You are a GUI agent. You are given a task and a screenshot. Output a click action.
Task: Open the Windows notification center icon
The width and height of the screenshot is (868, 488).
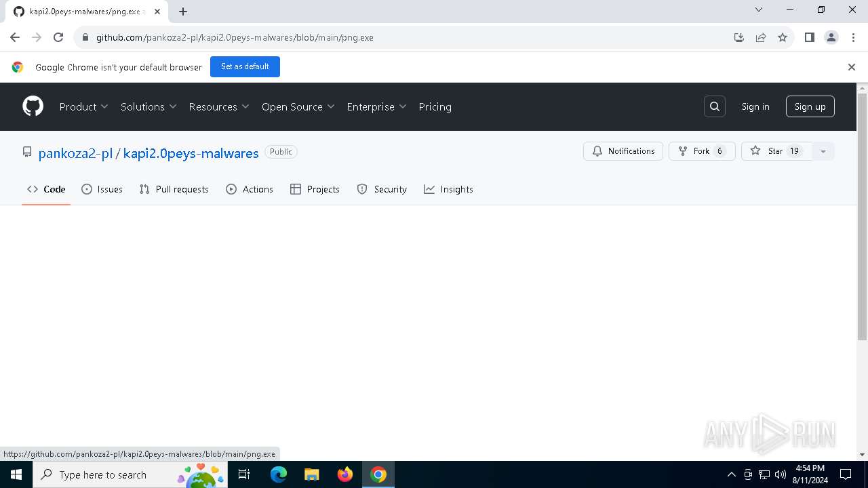tap(846, 474)
